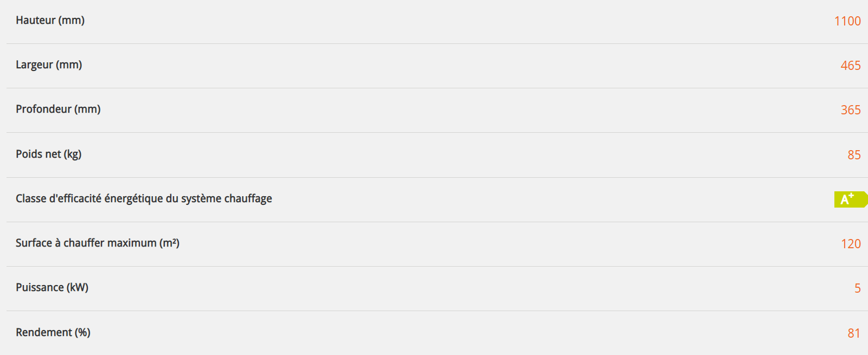Select the 1100 height value

click(x=847, y=21)
